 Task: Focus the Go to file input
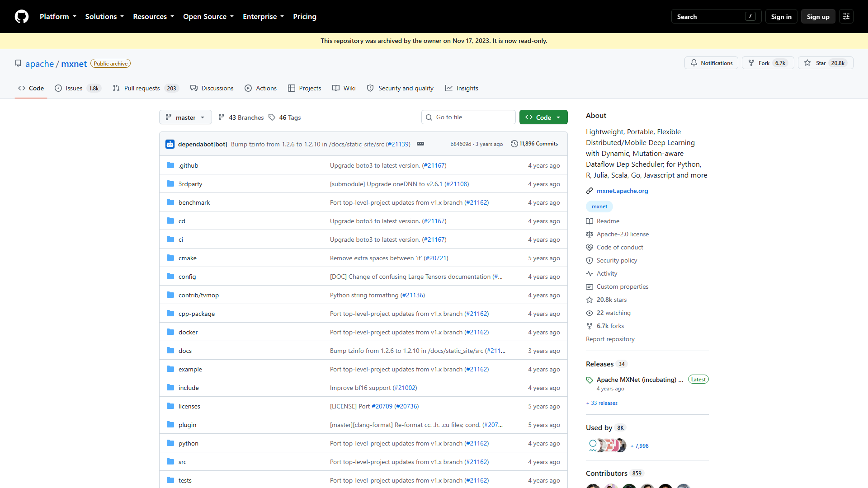pos(468,117)
